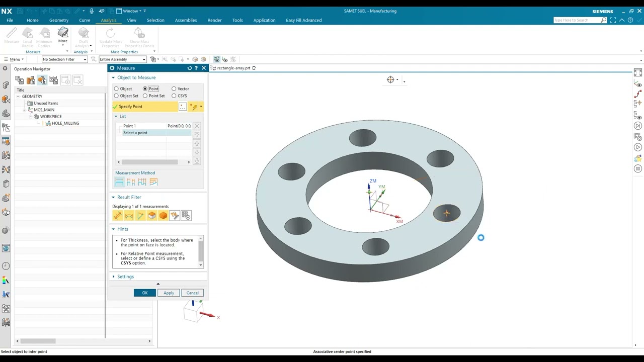Click the Apply button
Viewport: 644px width, 362px height.
[x=169, y=293]
